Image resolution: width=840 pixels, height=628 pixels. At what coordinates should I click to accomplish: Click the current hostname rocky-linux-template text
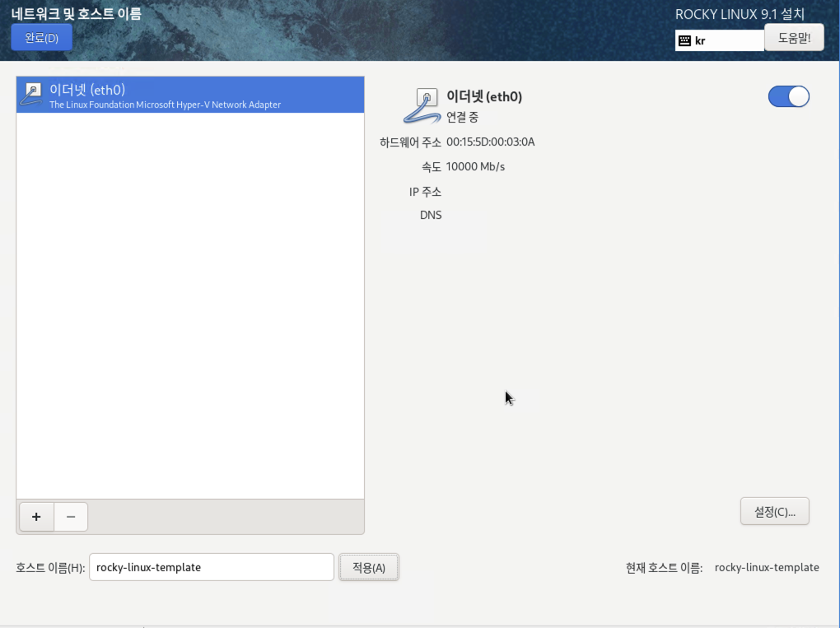[767, 567]
